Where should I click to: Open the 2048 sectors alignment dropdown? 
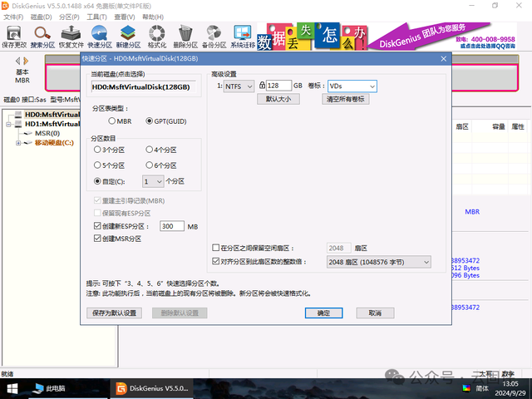coord(379,262)
